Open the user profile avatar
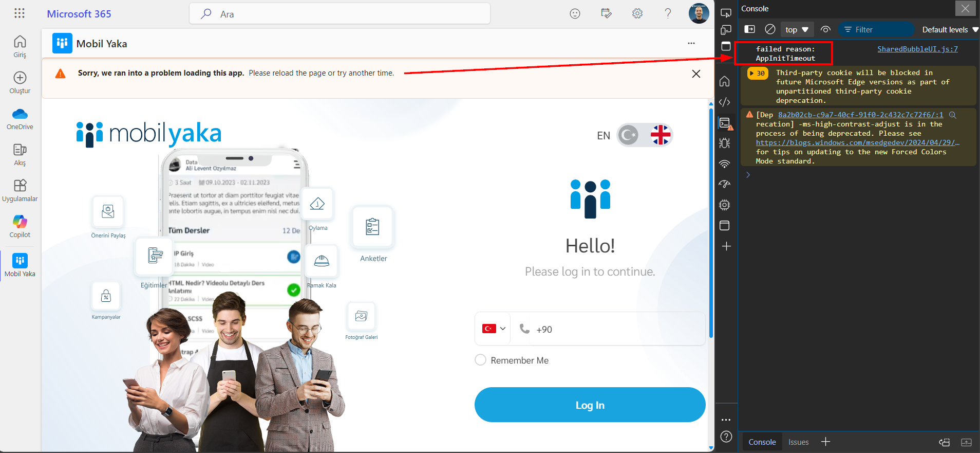Viewport: 980px width, 453px height. pyautogui.click(x=699, y=13)
